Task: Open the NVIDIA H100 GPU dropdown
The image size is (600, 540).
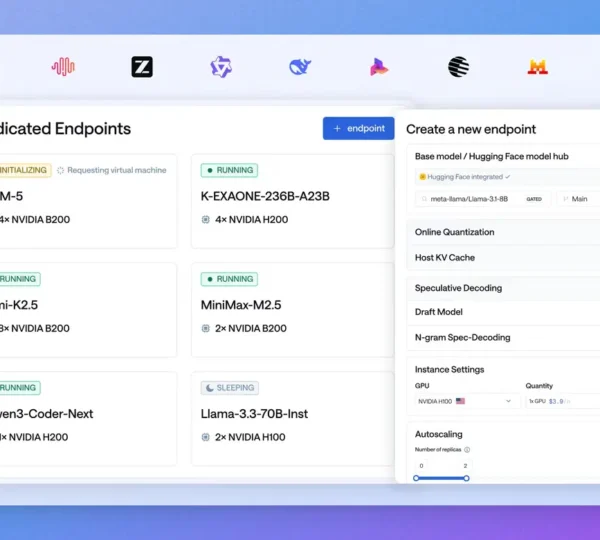Action: coord(466,401)
